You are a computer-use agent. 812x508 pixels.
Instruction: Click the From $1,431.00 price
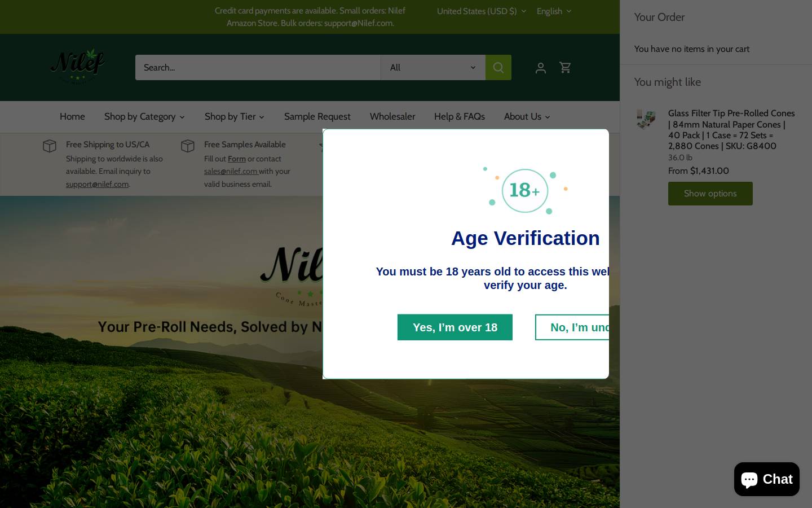click(699, 171)
